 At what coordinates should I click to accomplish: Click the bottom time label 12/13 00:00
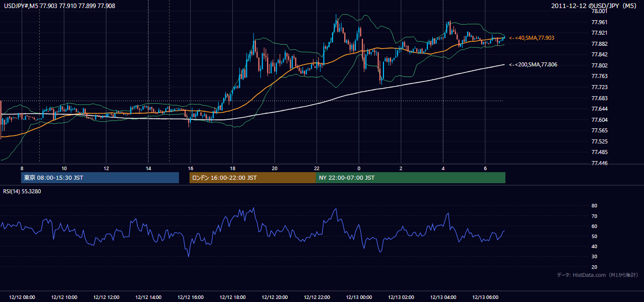tap(359, 297)
